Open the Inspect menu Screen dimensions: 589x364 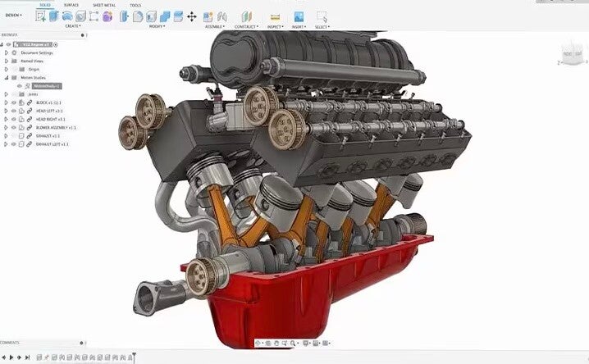tap(275, 26)
